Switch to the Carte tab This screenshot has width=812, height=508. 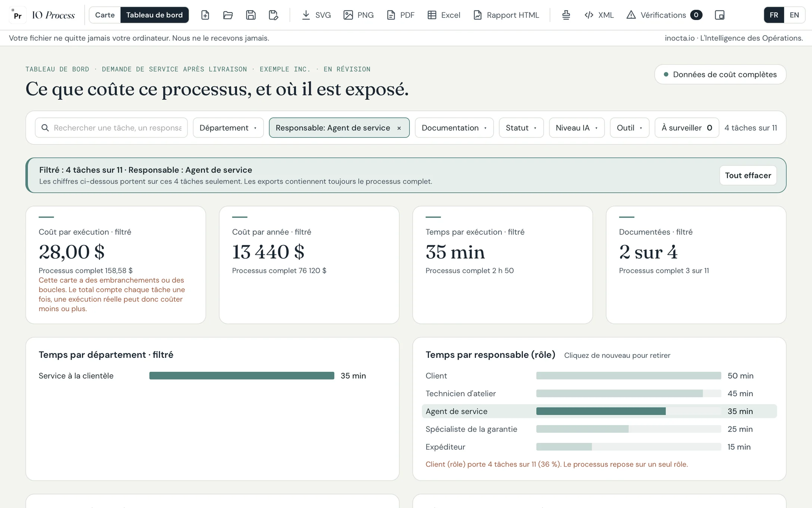coord(105,15)
